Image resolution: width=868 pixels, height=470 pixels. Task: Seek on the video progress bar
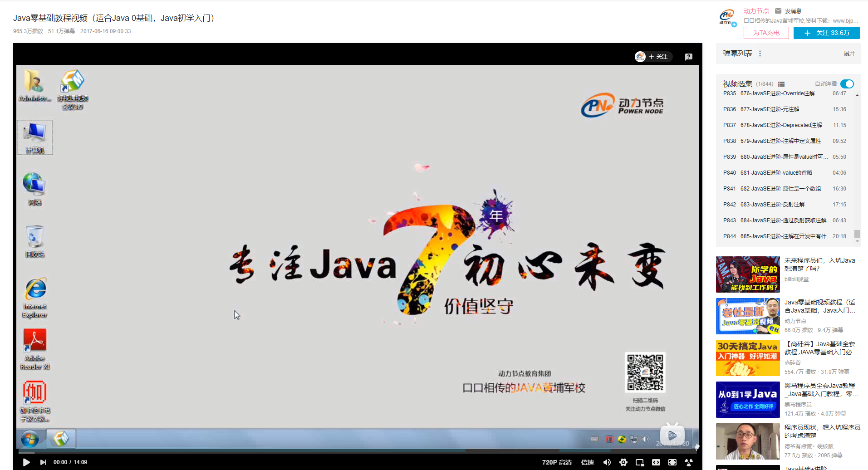pos(358,451)
